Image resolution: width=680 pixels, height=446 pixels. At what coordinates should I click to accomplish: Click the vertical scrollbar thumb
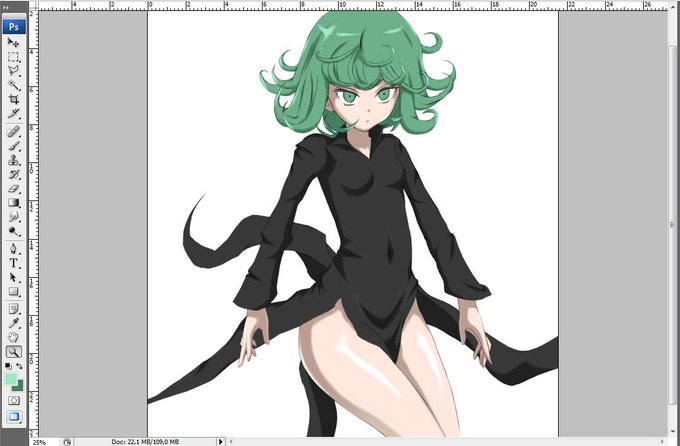click(x=673, y=224)
